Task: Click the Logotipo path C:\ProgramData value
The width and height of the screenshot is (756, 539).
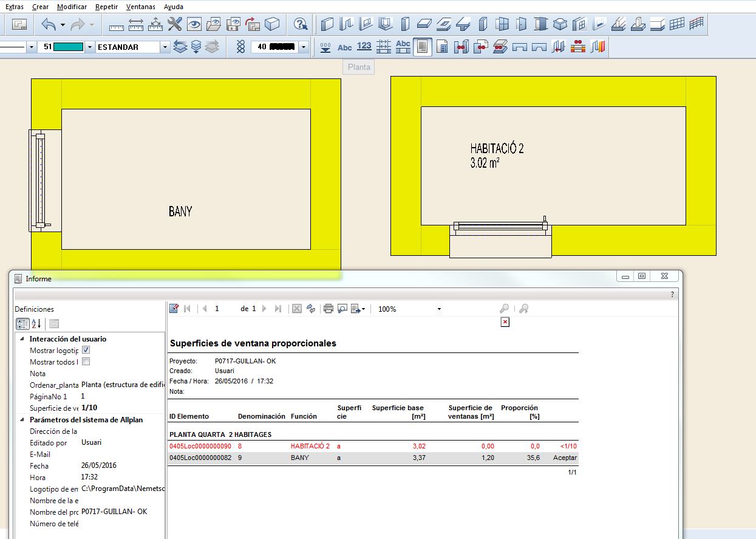Action: 123,489
